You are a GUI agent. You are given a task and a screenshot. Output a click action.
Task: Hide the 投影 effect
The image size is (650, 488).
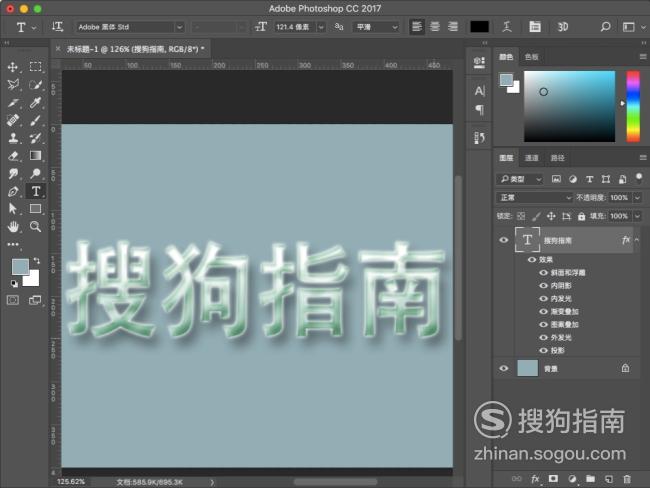coord(543,350)
